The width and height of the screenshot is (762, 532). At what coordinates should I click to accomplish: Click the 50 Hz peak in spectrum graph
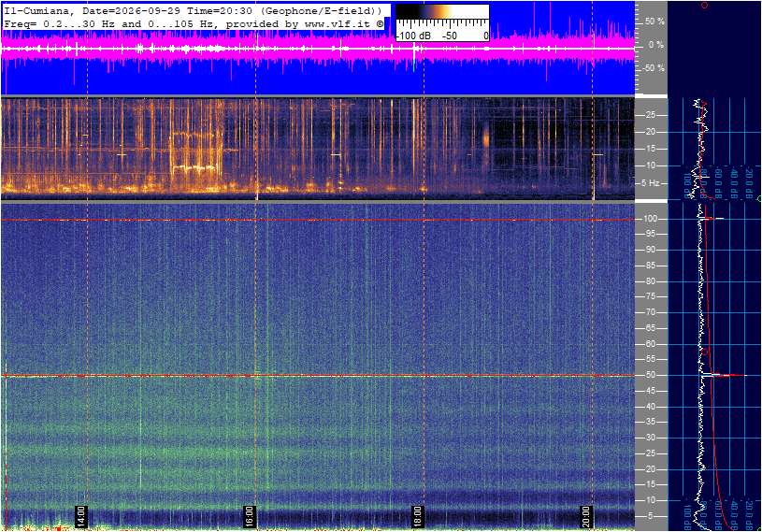click(725, 375)
